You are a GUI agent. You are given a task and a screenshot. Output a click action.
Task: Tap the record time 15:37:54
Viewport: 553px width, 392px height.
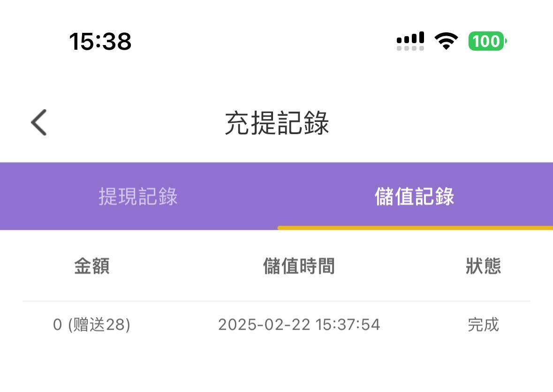[348, 324]
